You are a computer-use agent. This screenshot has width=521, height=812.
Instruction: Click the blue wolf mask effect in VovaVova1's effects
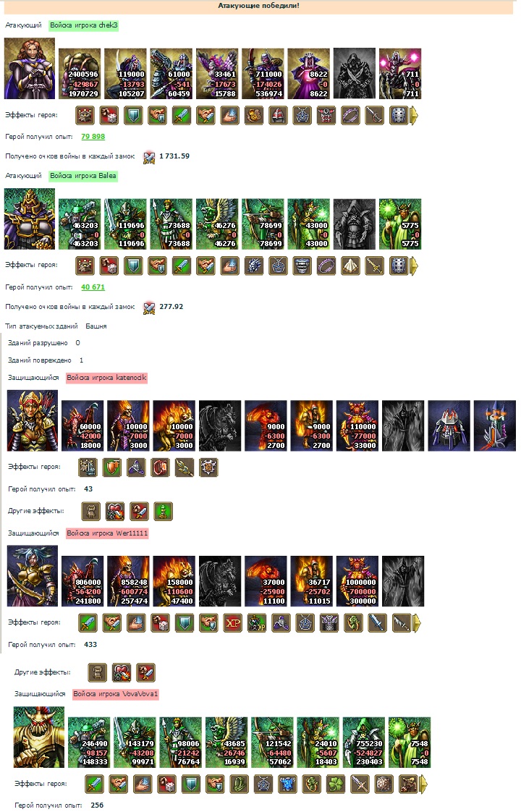pos(288,784)
